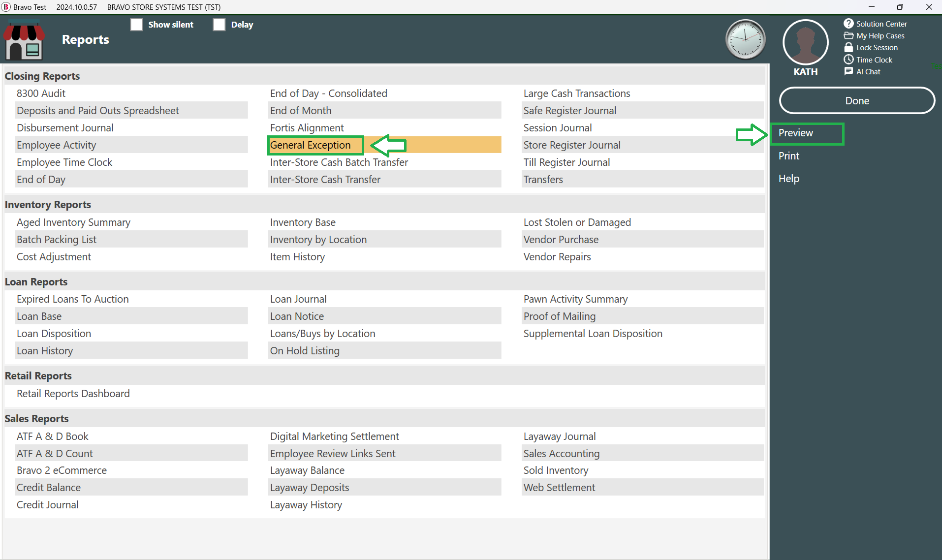This screenshot has height=560, width=942.
Task: Choose the Bravo 2 eCommerce report
Action: 131,470
